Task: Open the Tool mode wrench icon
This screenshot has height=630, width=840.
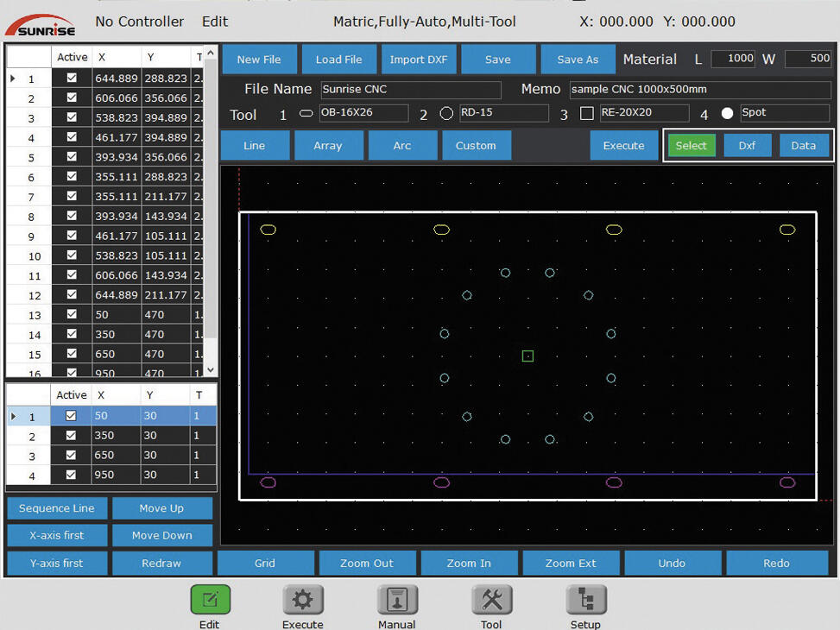Action: [491, 600]
